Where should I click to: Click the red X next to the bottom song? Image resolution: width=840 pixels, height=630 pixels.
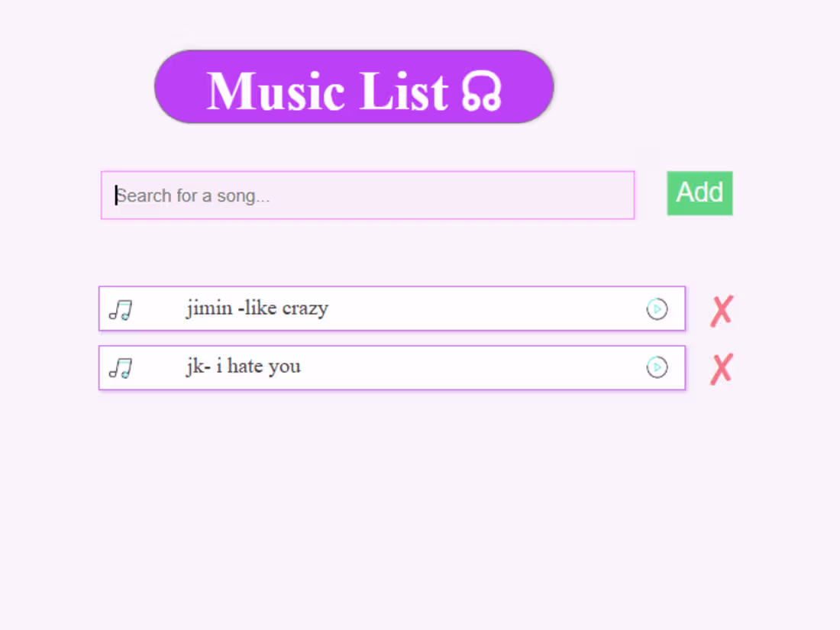click(721, 368)
